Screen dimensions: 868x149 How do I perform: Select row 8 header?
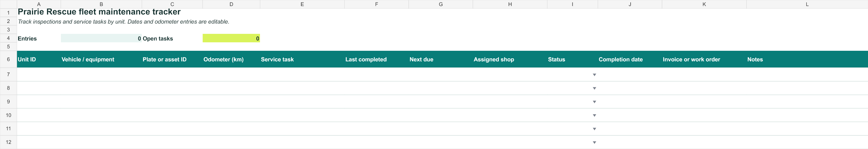[x=8, y=88]
